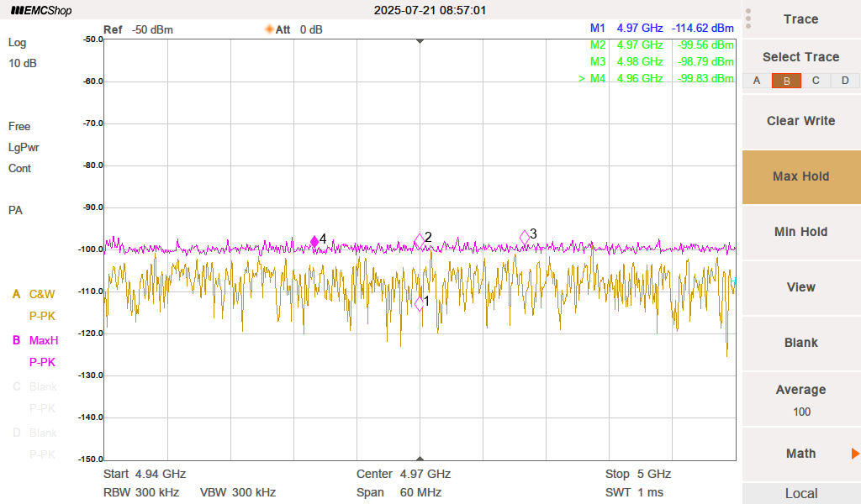The image size is (861, 504).
Task: Click the Center 4.97 GHz readout
Action: click(404, 474)
